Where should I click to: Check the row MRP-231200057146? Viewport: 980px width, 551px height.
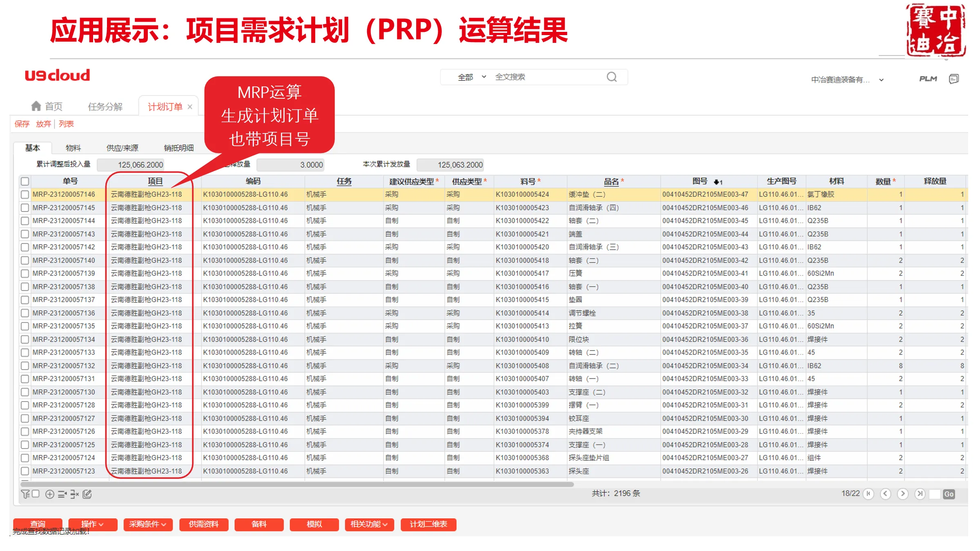click(25, 195)
